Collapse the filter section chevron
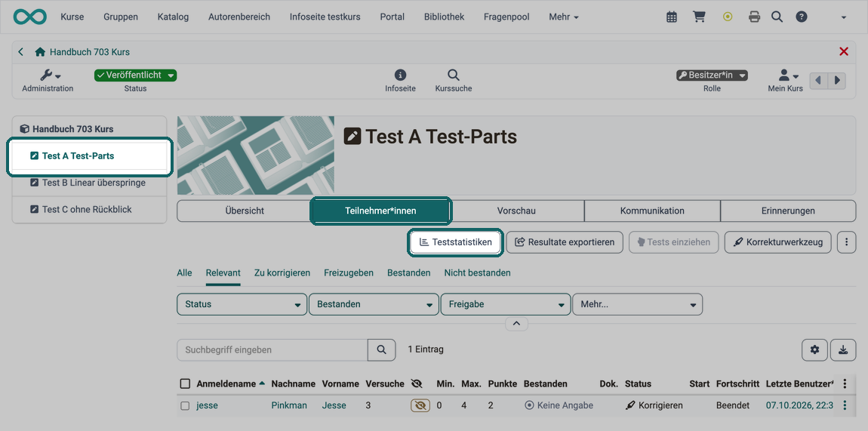 click(x=516, y=324)
